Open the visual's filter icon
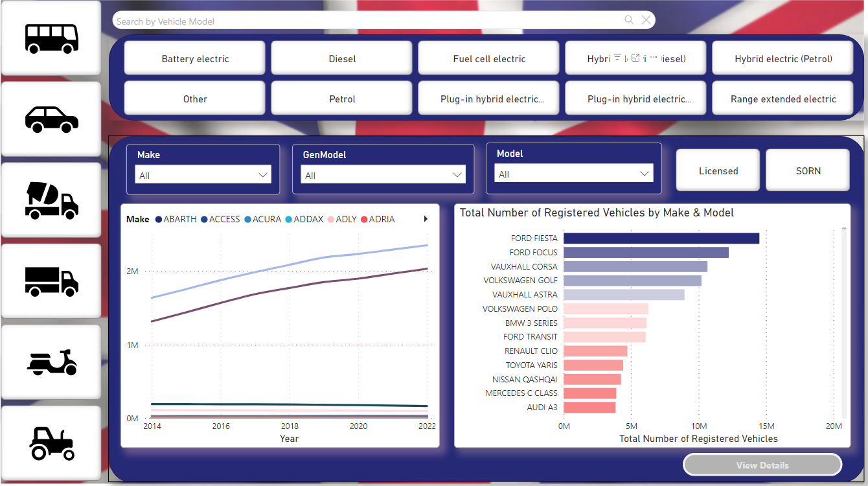This screenshot has height=486, width=868. point(617,58)
